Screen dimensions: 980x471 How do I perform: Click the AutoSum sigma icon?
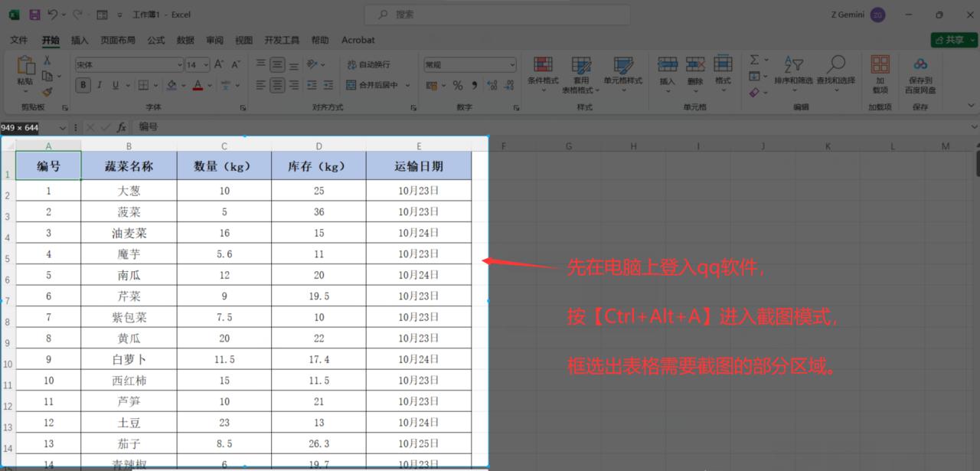point(754,61)
